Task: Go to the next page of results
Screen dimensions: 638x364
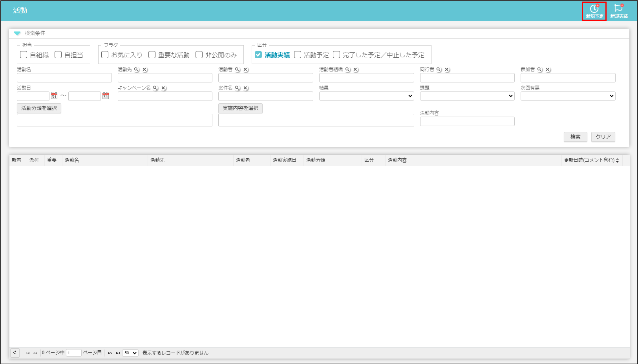Action: (x=110, y=353)
